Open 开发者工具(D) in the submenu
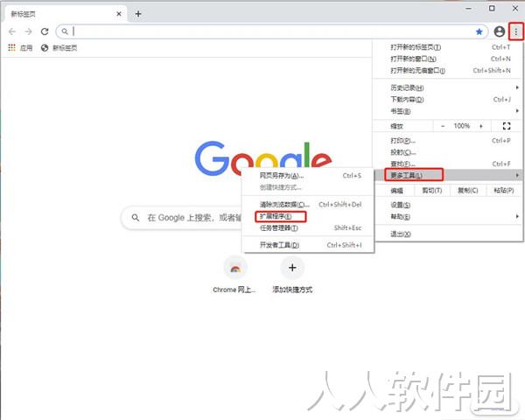Image resolution: width=525 pixels, height=420 pixels. point(308,245)
